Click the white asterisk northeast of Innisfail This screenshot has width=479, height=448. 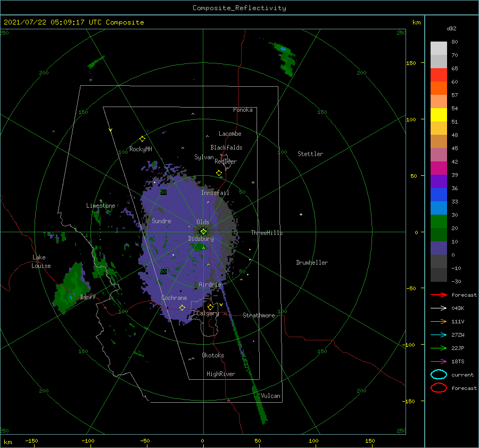pyautogui.click(x=253, y=183)
